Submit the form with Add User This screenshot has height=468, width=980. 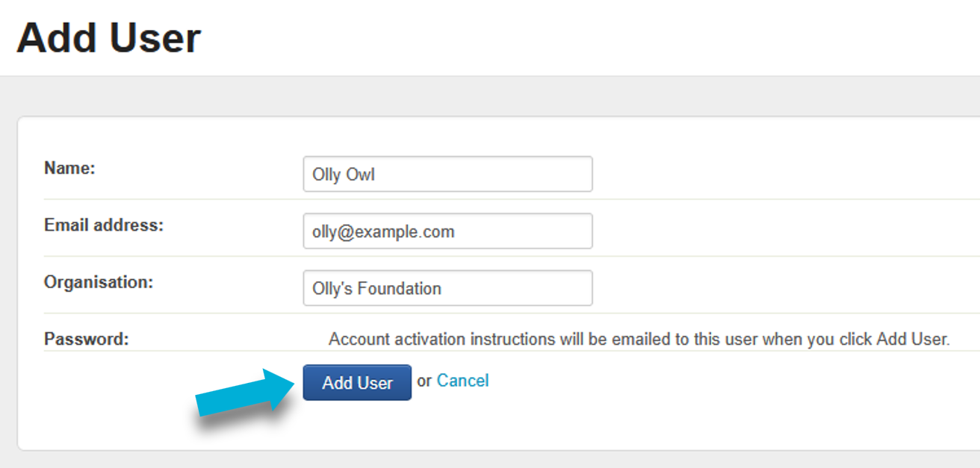(x=357, y=382)
